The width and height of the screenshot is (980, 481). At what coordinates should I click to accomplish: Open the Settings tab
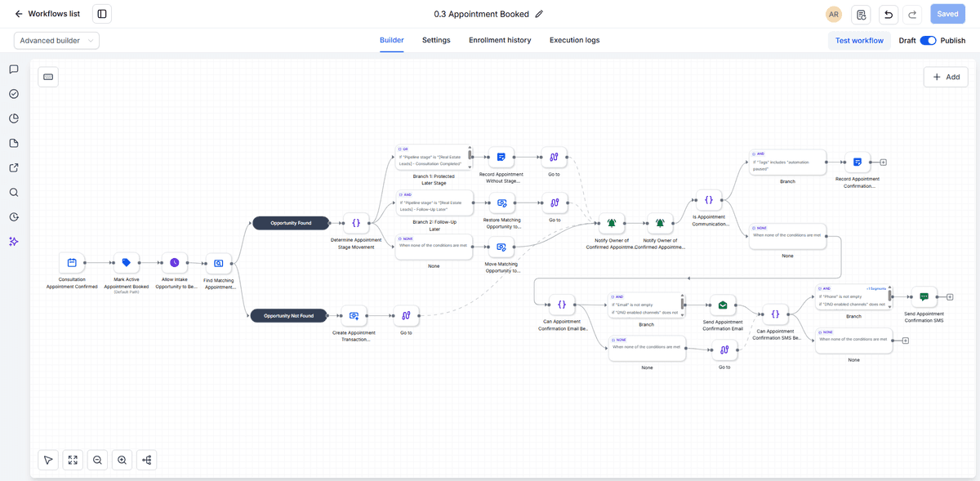436,40
